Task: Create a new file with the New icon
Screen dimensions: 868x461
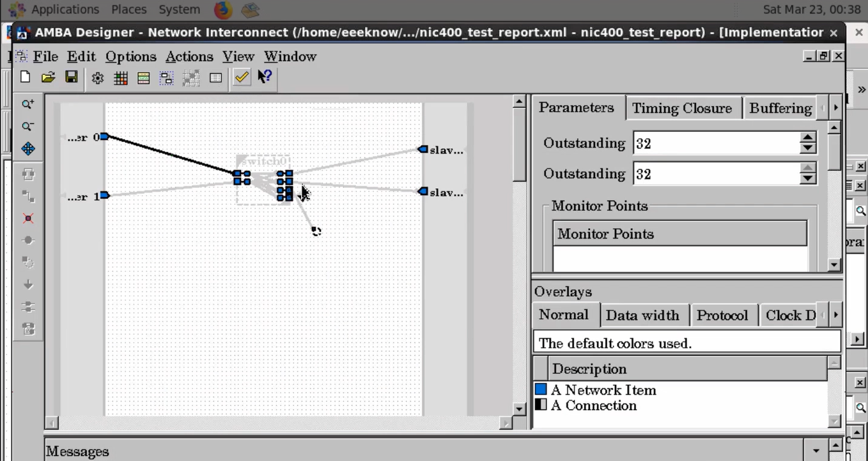Action: (25, 77)
